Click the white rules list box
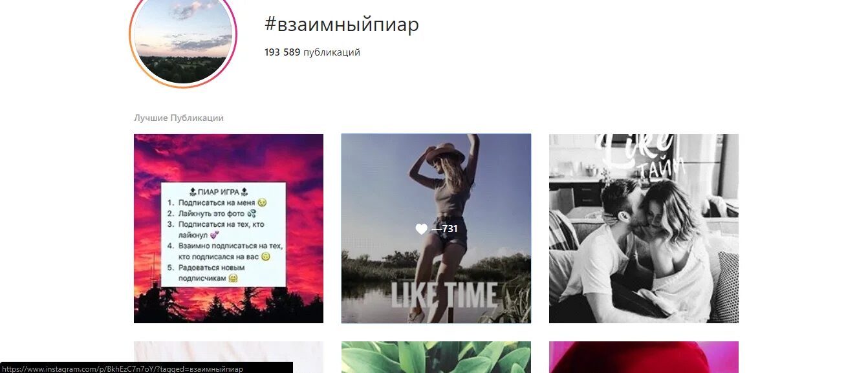Image resolution: width=868 pixels, height=373 pixels. (223, 235)
